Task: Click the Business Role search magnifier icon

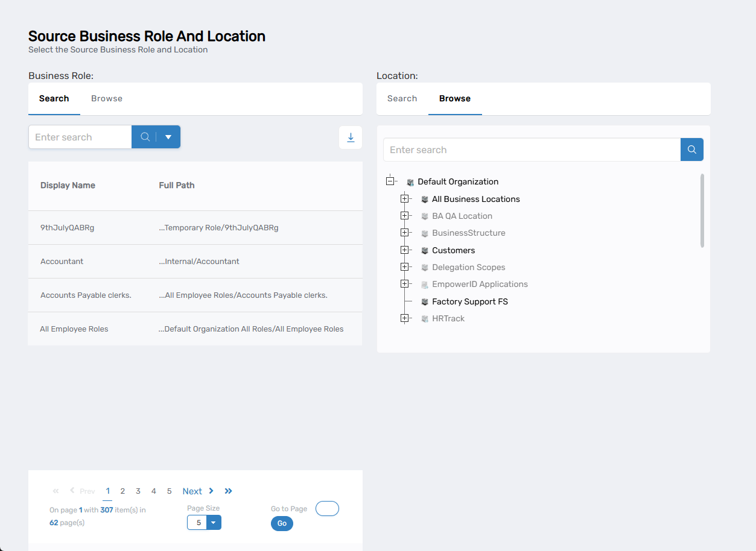Action: point(144,137)
